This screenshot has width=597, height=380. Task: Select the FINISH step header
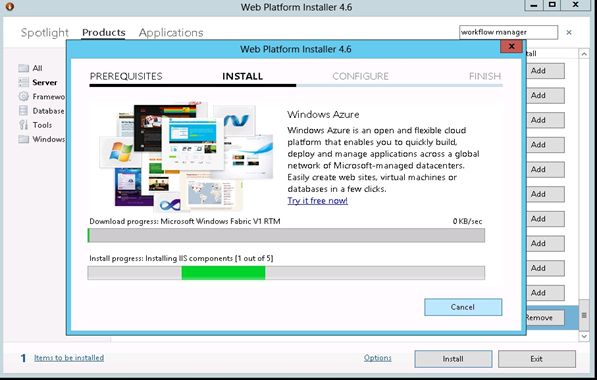485,76
